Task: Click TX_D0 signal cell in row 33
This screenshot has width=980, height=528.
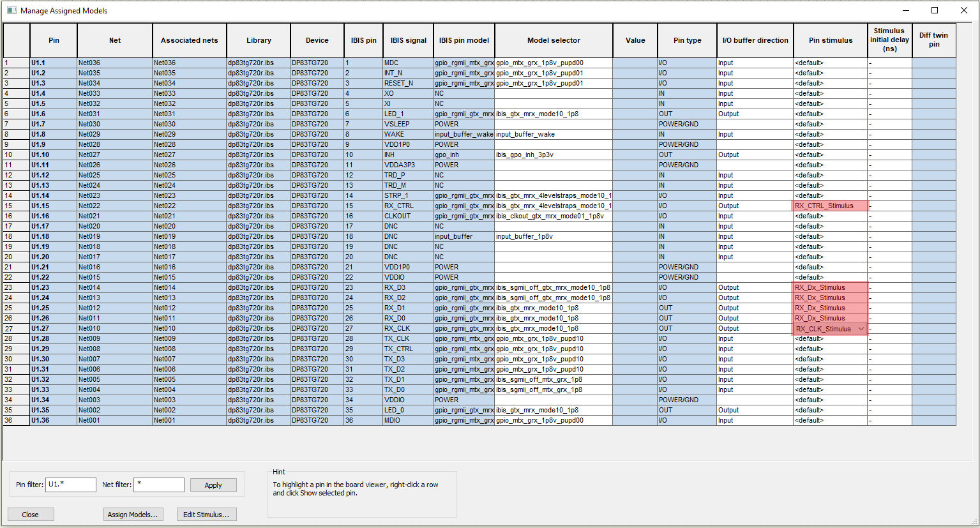Action: (409, 389)
